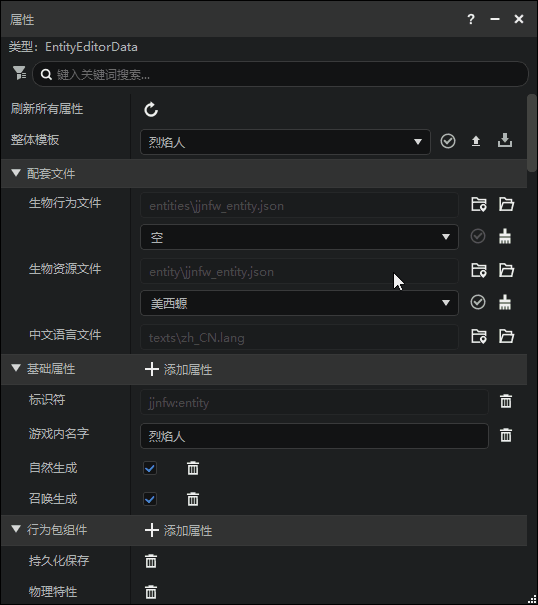This screenshot has width=538, height=605.
Task: Click the refresh all properties icon
Action: 151,110
